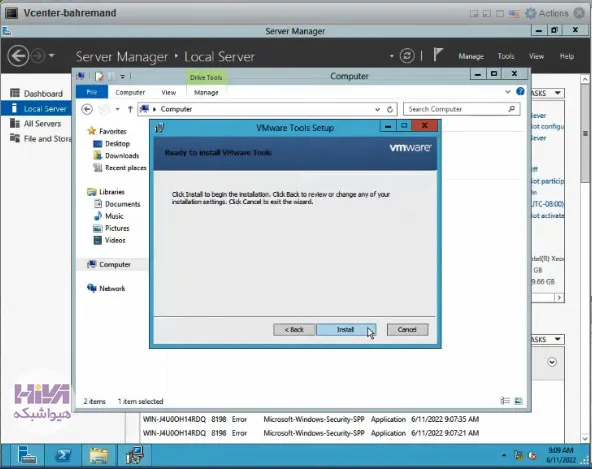
Task: Select Videos library
Action: [115, 240]
